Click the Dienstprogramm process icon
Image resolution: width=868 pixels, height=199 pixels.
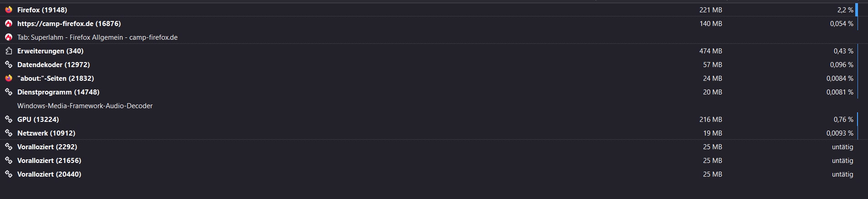click(x=8, y=92)
